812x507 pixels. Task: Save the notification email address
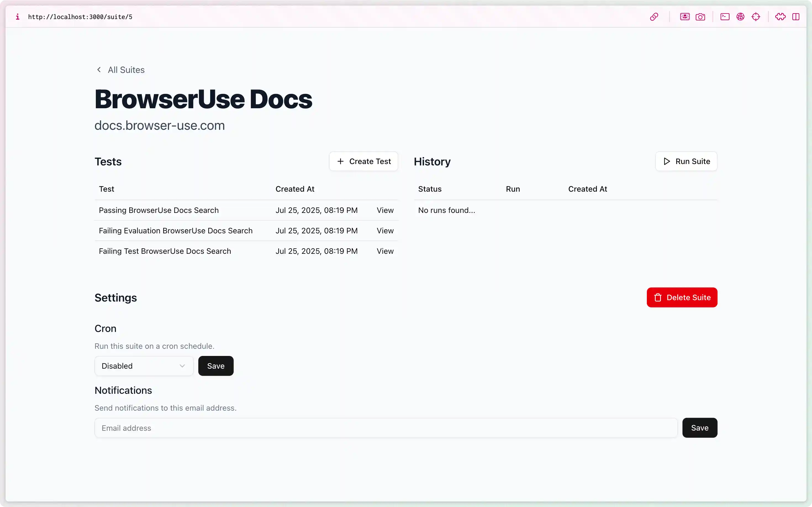[700, 428]
